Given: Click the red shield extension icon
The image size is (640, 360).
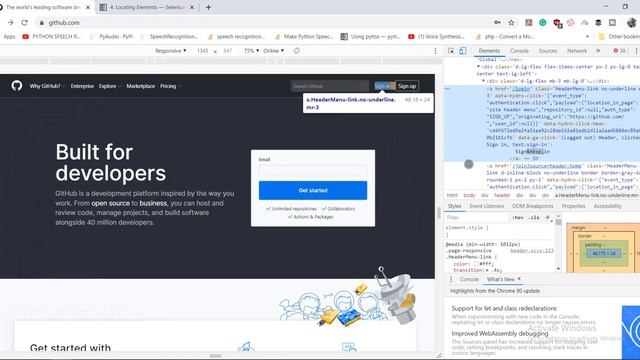Looking at the screenshot, I should tap(557, 23).
